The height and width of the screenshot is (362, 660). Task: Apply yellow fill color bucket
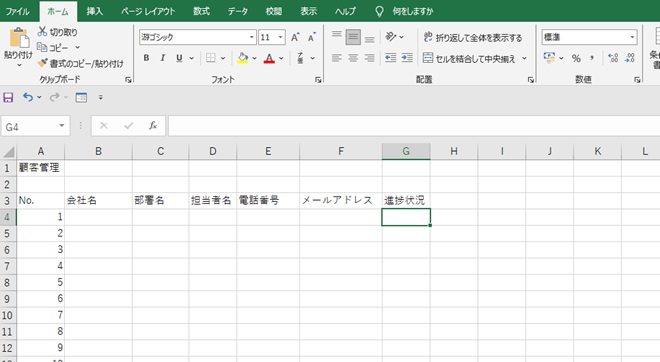[x=242, y=58]
